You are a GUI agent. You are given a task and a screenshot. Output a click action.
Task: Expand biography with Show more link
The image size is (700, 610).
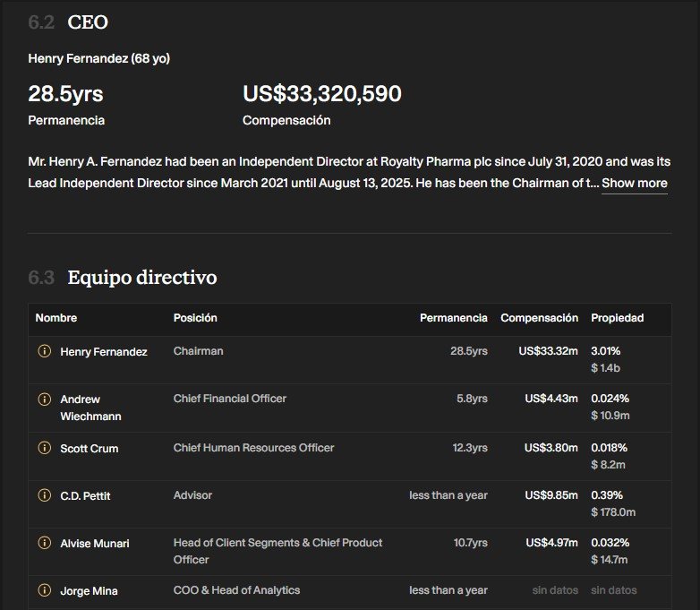[x=635, y=184]
